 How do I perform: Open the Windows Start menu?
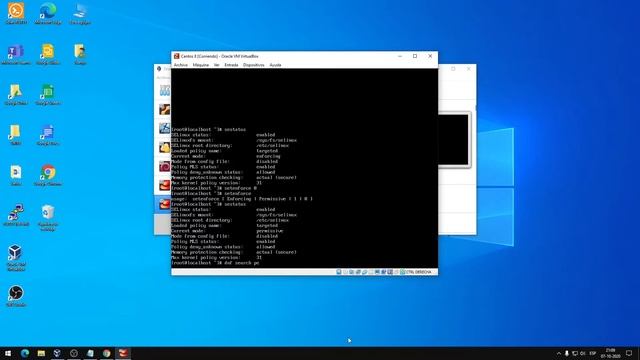(x=8, y=353)
